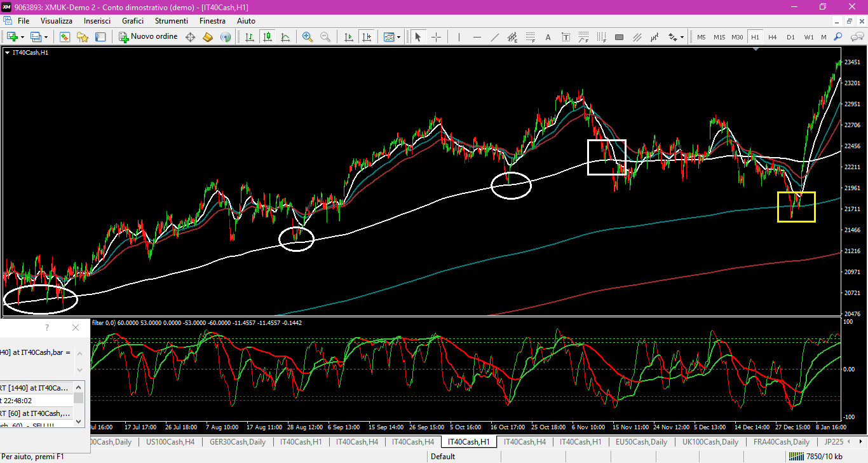Select the arrow cursor tool
This screenshot has width=868, height=463.
[417, 37]
